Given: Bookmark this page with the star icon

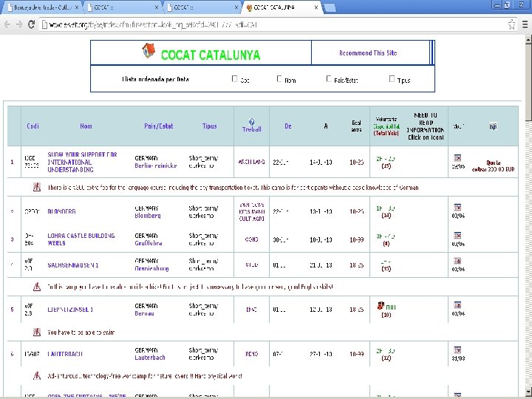Looking at the screenshot, I should tap(511, 24).
